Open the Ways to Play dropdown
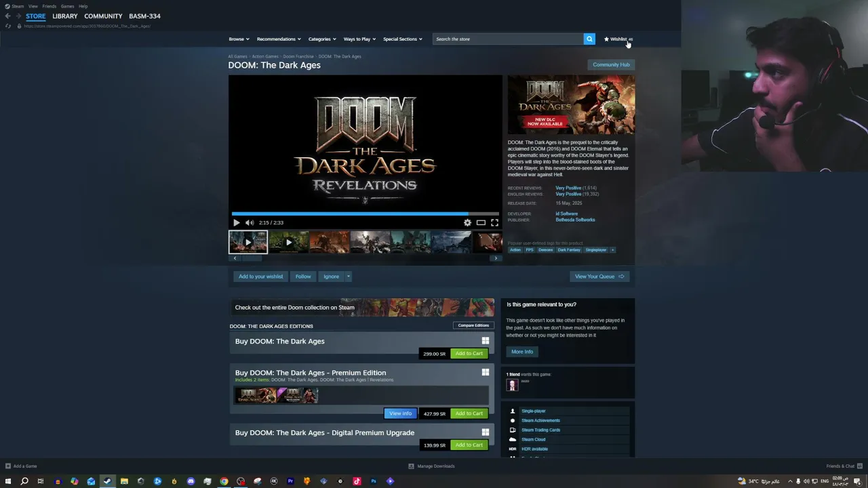Image resolution: width=868 pixels, height=488 pixels. point(359,39)
